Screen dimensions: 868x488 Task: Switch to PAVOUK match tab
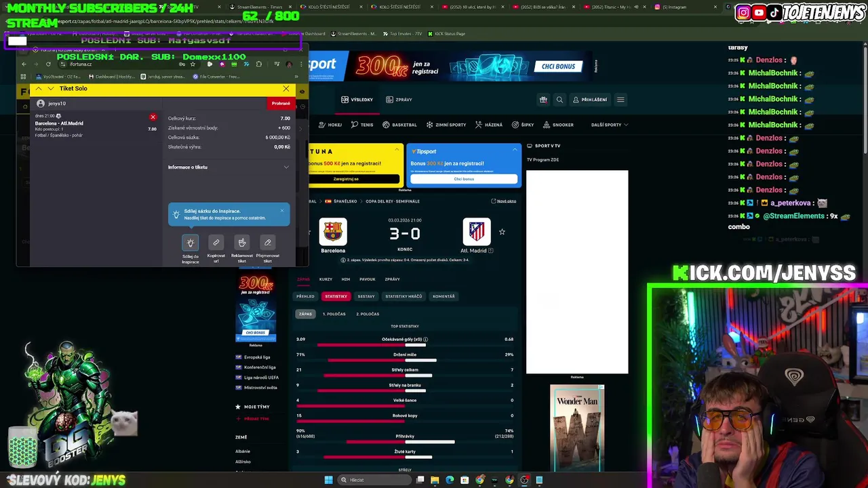[x=367, y=279]
